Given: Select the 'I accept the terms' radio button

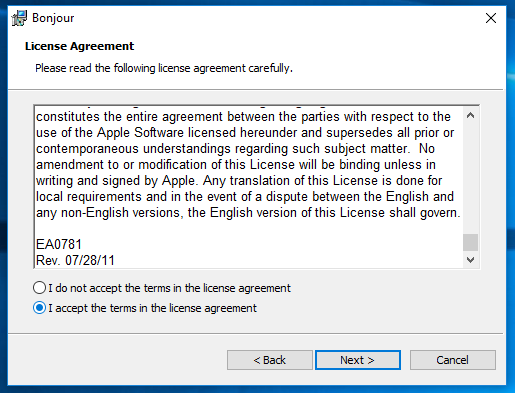Looking at the screenshot, I should 39,308.
